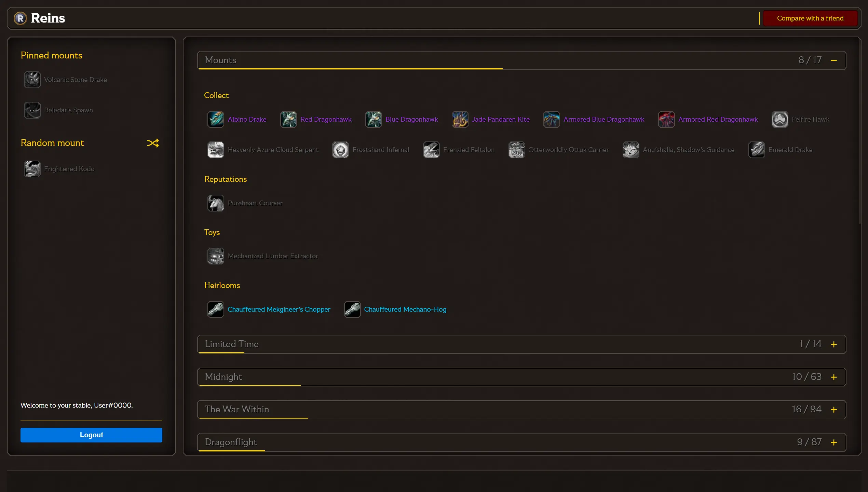Open the Frightened Kodo random mount name
Screen dimensions: 868x492
pos(69,169)
